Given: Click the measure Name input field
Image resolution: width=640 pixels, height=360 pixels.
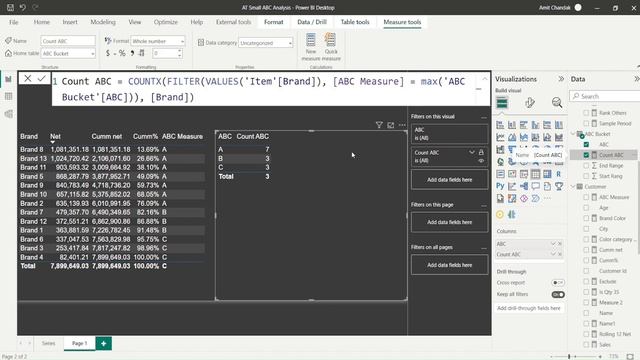Looking at the screenshot, I should (68, 41).
